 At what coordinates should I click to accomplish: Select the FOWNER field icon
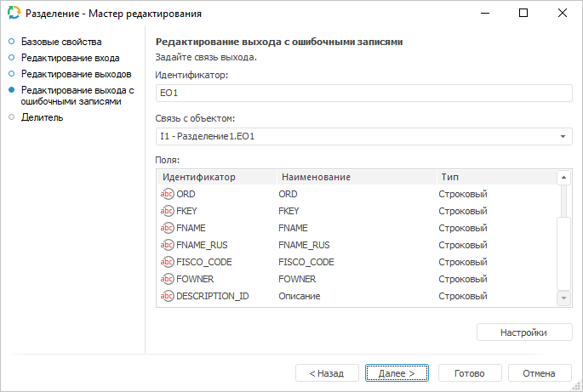pyautogui.click(x=167, y=279)
